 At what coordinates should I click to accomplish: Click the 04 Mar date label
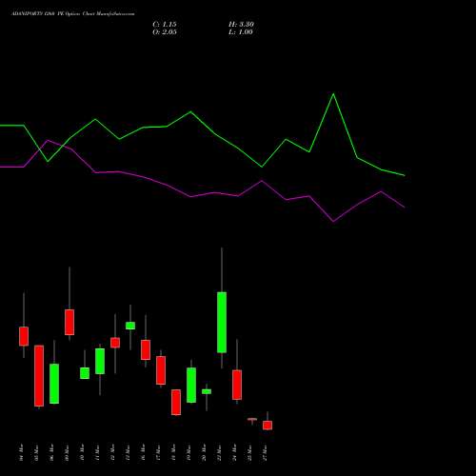[x=21, y=453]
